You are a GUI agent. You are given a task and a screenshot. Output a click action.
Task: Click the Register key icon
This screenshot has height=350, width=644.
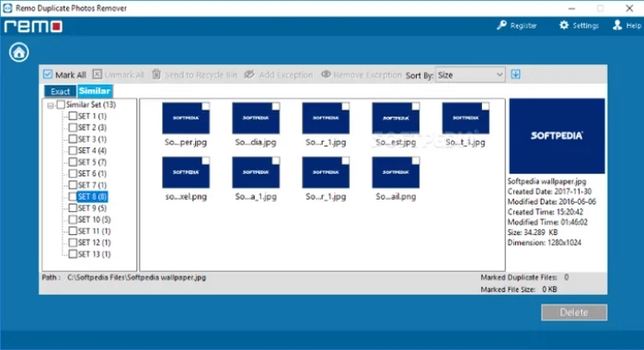[501, 25]
